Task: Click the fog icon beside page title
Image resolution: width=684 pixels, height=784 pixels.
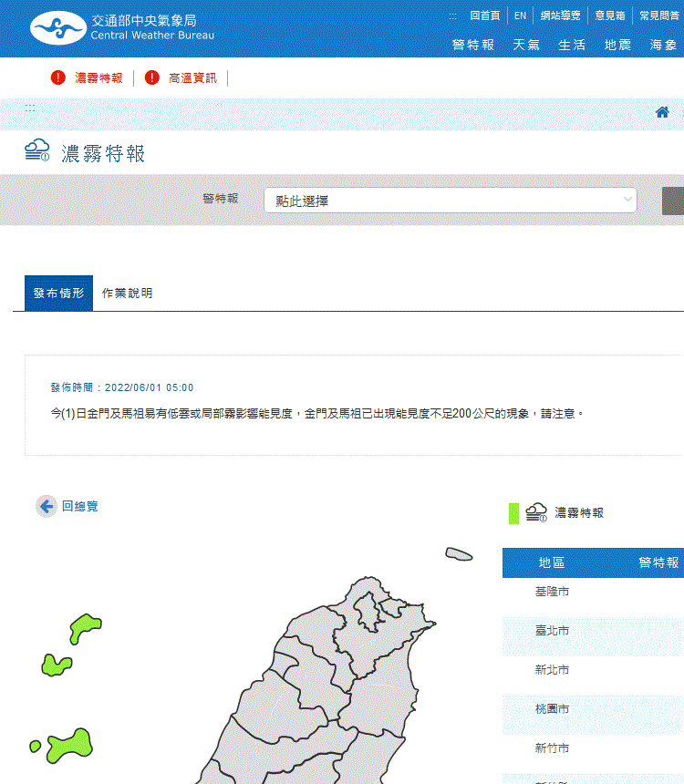Action: click(37, 151)
